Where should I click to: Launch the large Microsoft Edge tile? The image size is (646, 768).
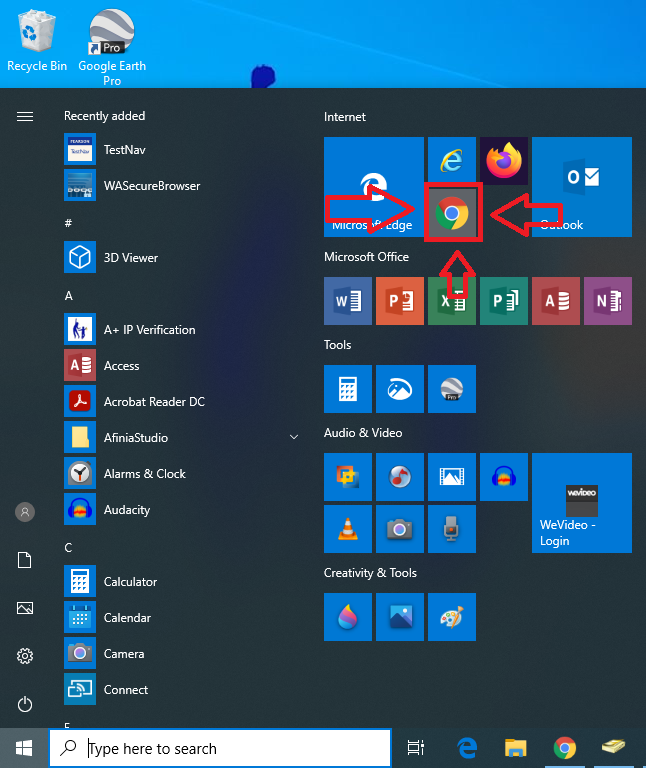(x=374, y=187)
